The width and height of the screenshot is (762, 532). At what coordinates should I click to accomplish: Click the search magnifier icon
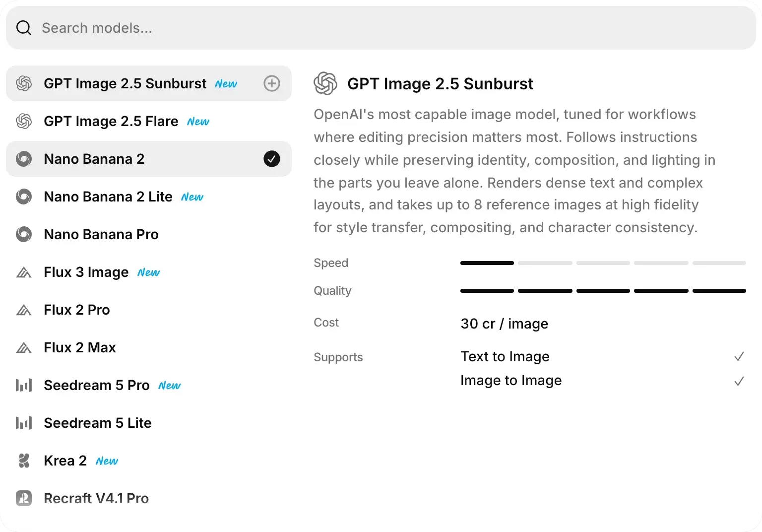click(24, 28)
